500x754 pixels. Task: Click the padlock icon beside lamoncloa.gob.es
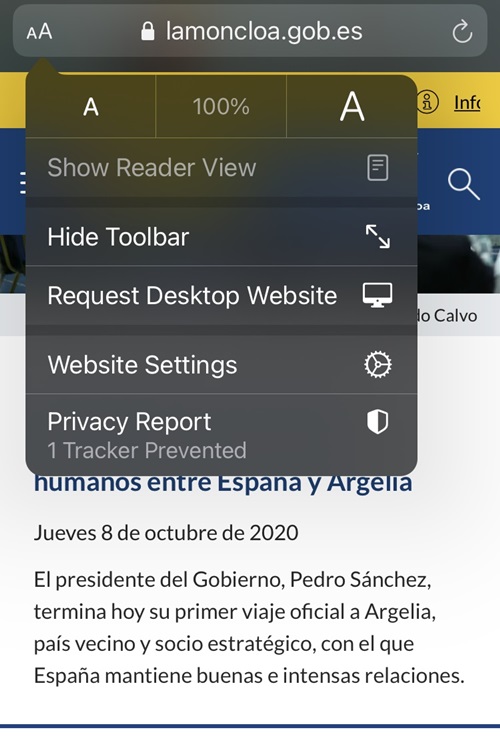[x=148, y=31]
